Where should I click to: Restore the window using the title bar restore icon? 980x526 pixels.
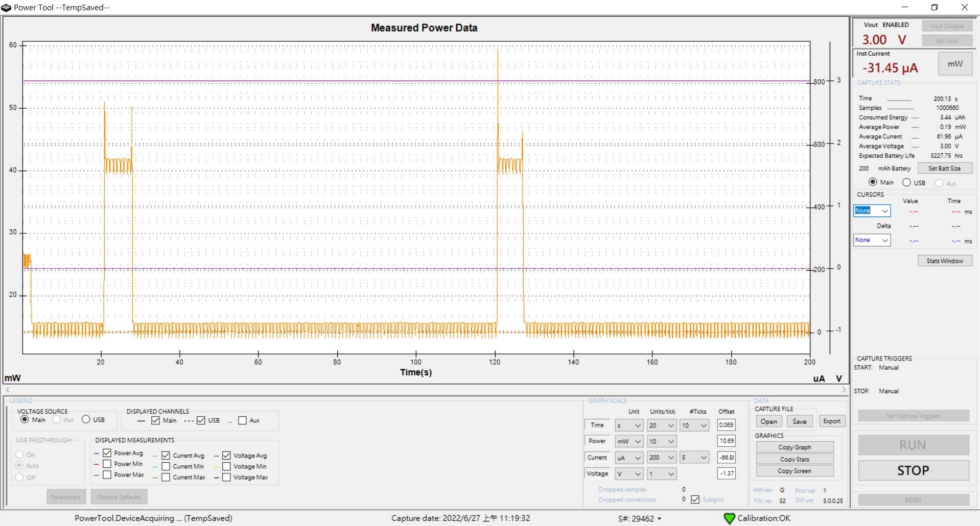934,7
